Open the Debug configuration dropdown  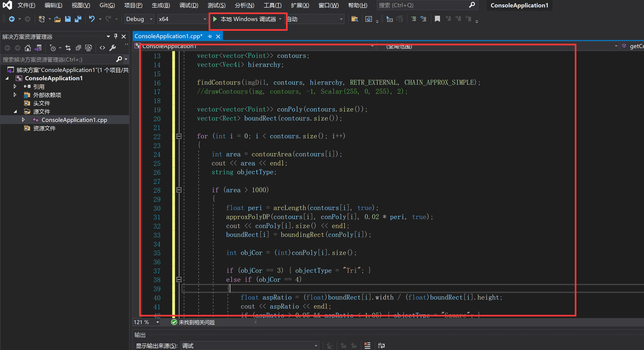(x=139, y=19)
